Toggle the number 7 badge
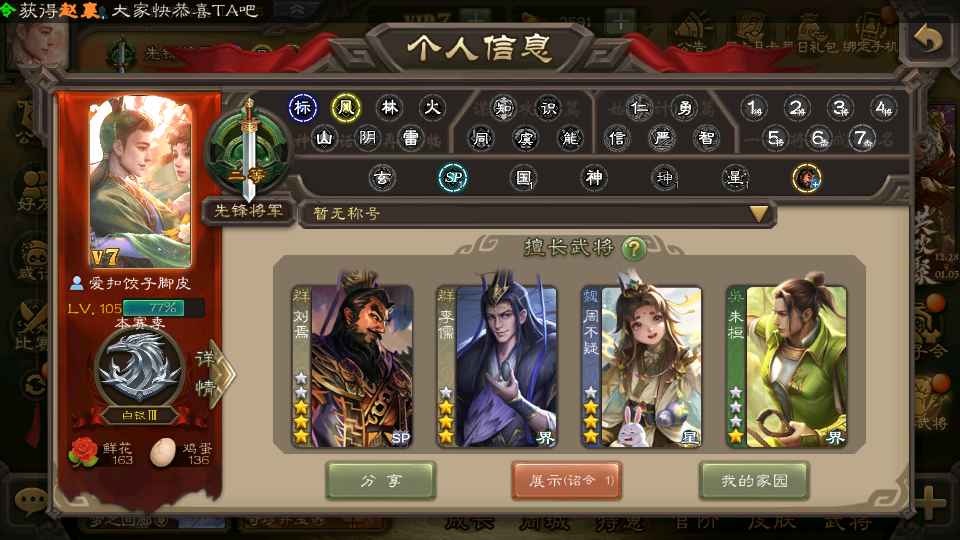 tap(862, 139)
